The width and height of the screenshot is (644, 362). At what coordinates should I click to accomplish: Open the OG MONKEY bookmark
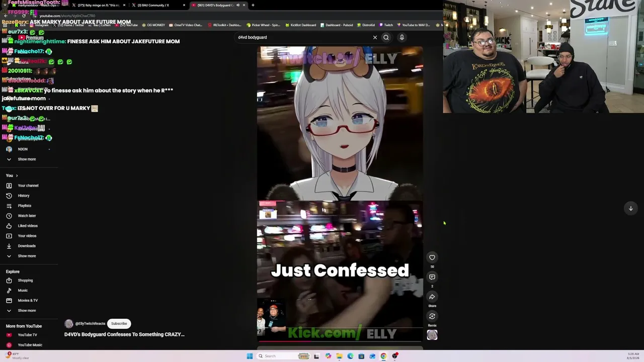153,25
